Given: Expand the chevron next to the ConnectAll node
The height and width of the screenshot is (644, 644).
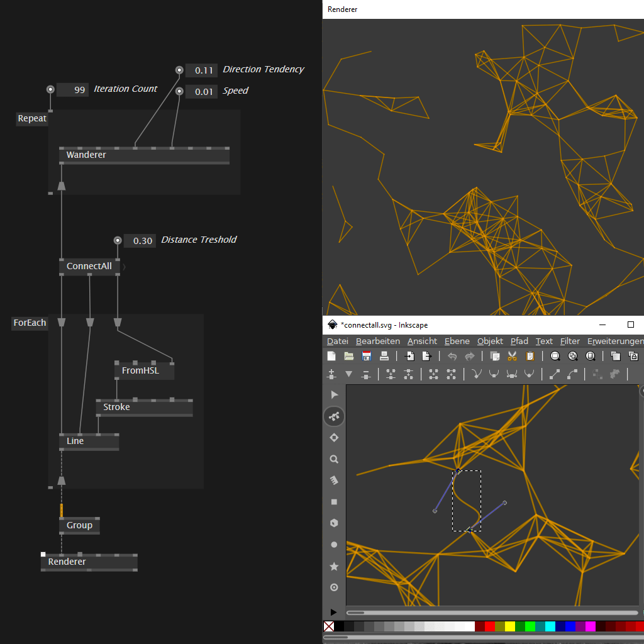Looking at the screenshot, I should [x=124, y=266].
